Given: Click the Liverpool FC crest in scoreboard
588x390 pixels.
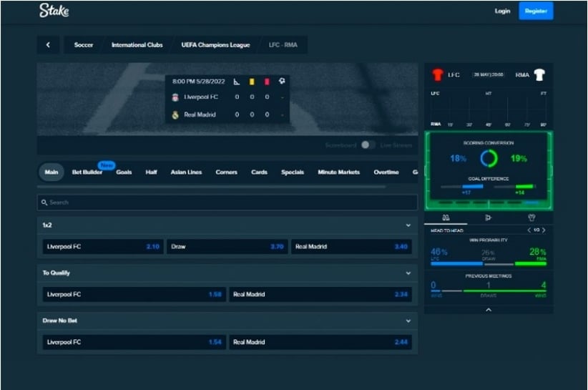Looking at the screenshot, I should 175,97.
